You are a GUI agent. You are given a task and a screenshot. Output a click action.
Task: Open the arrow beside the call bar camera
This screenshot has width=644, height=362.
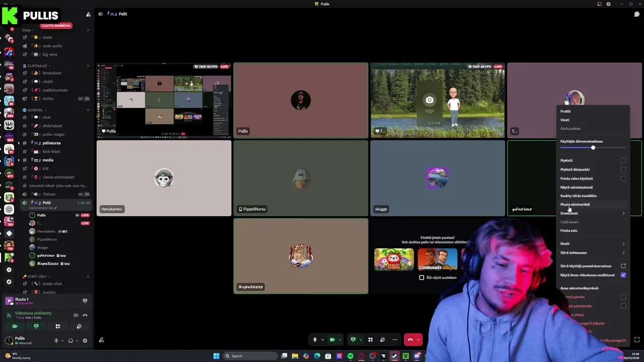340,340
